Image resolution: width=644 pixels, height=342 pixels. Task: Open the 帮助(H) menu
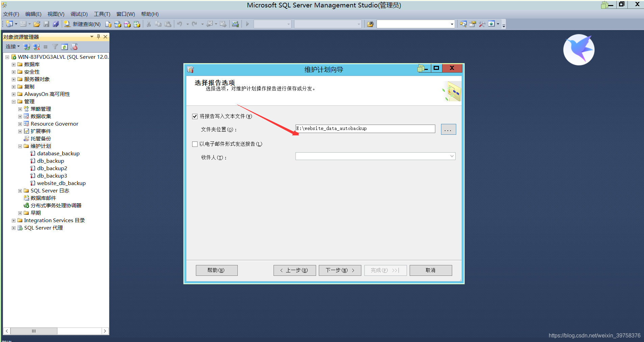coord(150,14)
